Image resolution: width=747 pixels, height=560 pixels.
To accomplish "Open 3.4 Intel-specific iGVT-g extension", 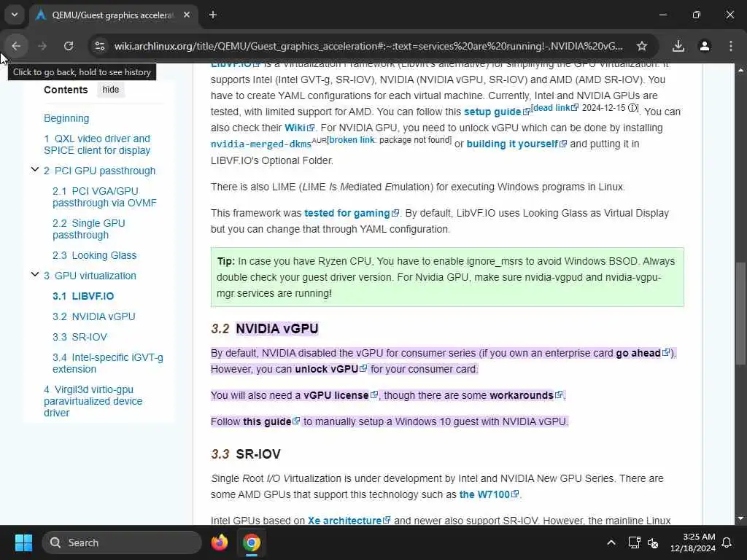I will [x=108, y=363].
